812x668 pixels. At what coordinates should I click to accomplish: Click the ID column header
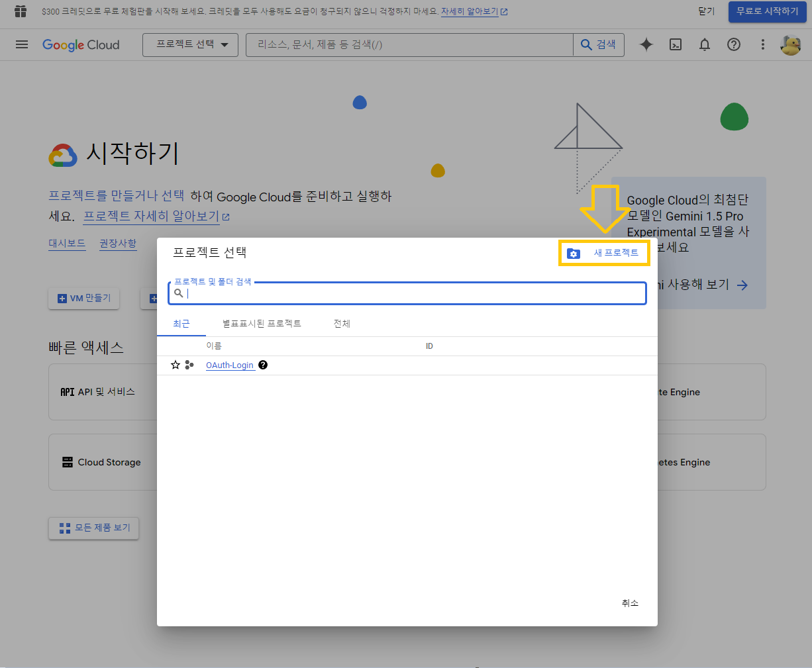point(429,346)
